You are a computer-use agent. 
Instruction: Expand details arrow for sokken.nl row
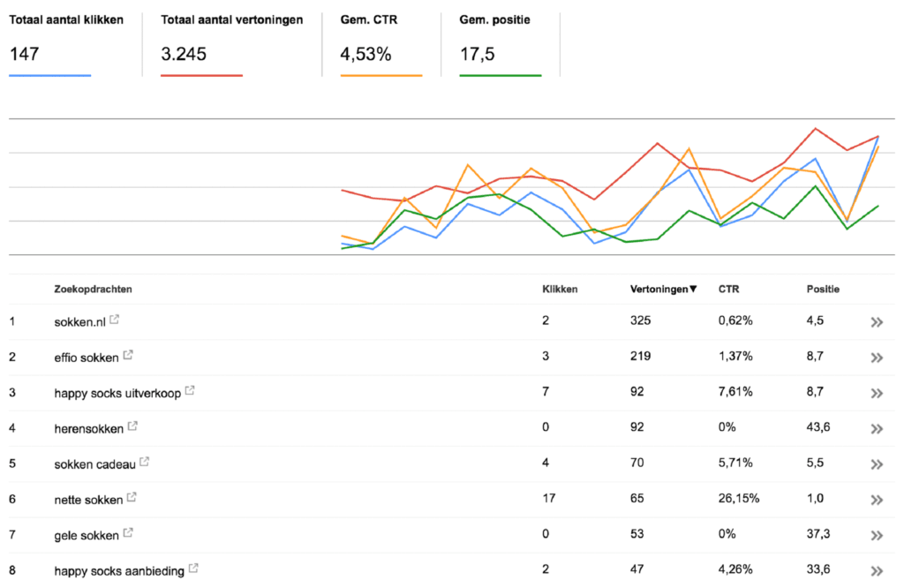pos(876,322)
